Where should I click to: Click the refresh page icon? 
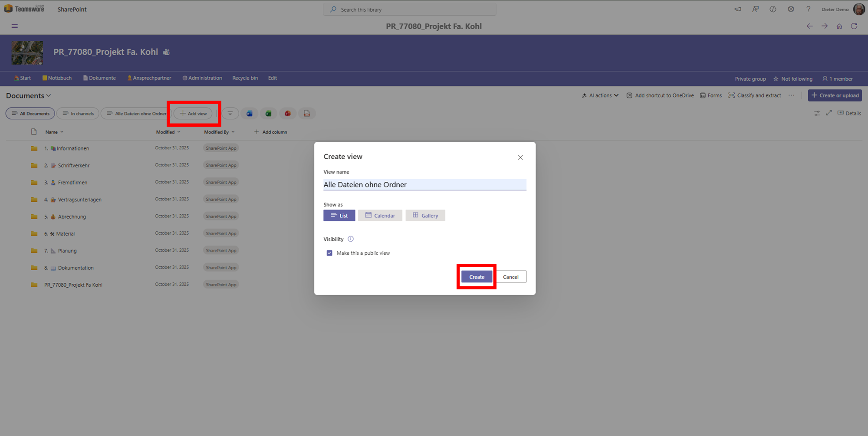point(854,26)
